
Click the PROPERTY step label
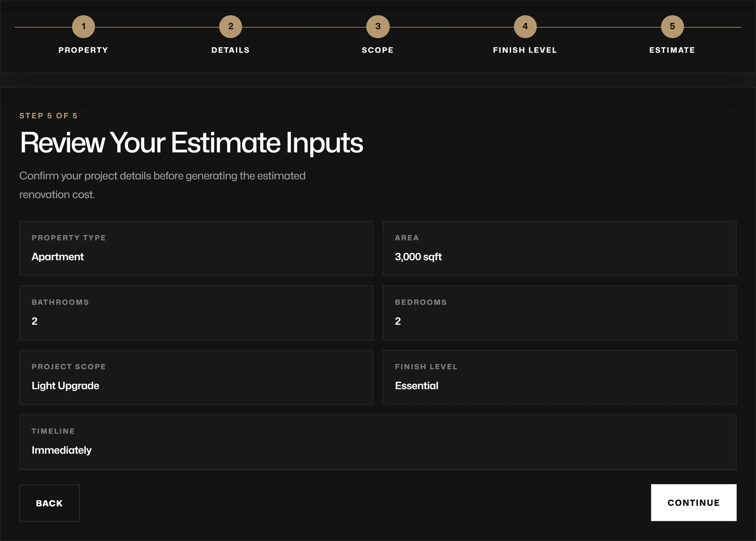tap(83, 50)
